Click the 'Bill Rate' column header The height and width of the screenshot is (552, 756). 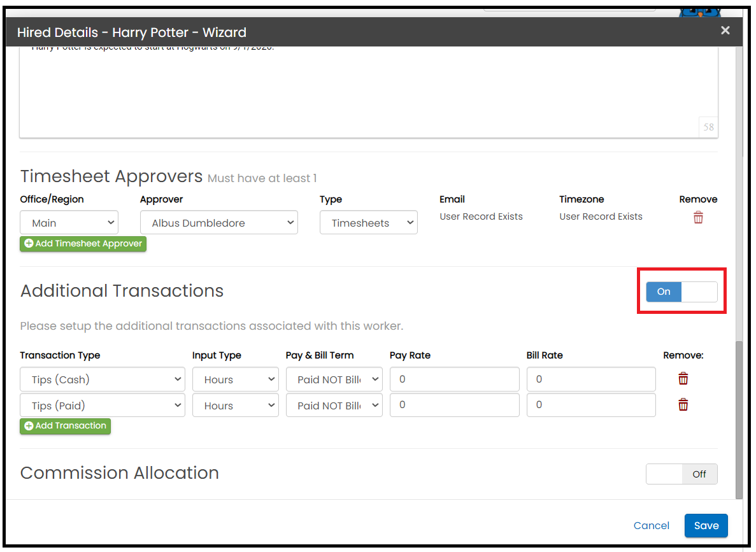pyautogui.click(x=545, y=355)
